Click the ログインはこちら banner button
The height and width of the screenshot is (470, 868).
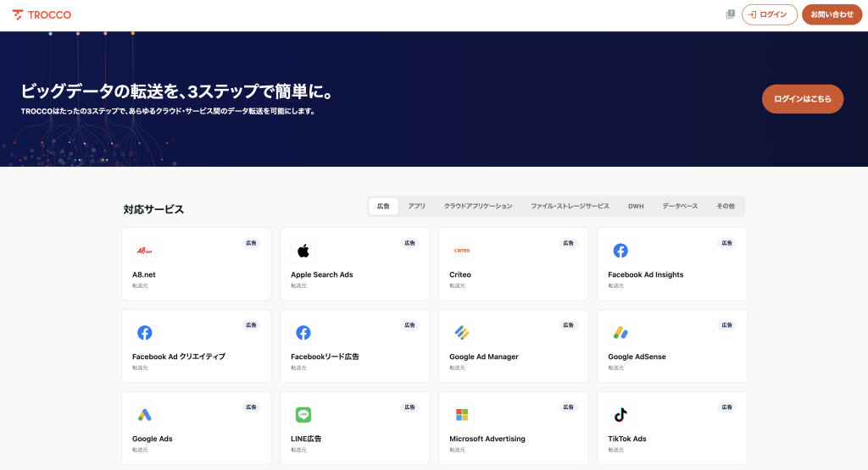(x=803, y=99)
